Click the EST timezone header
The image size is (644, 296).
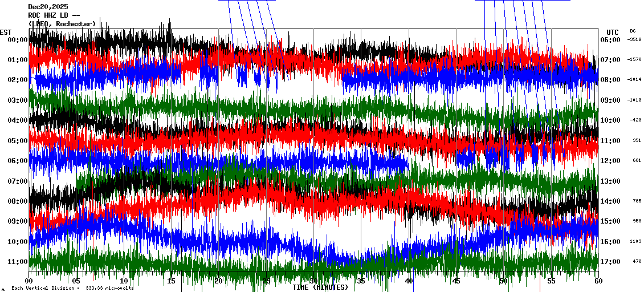tap(6, 32)
